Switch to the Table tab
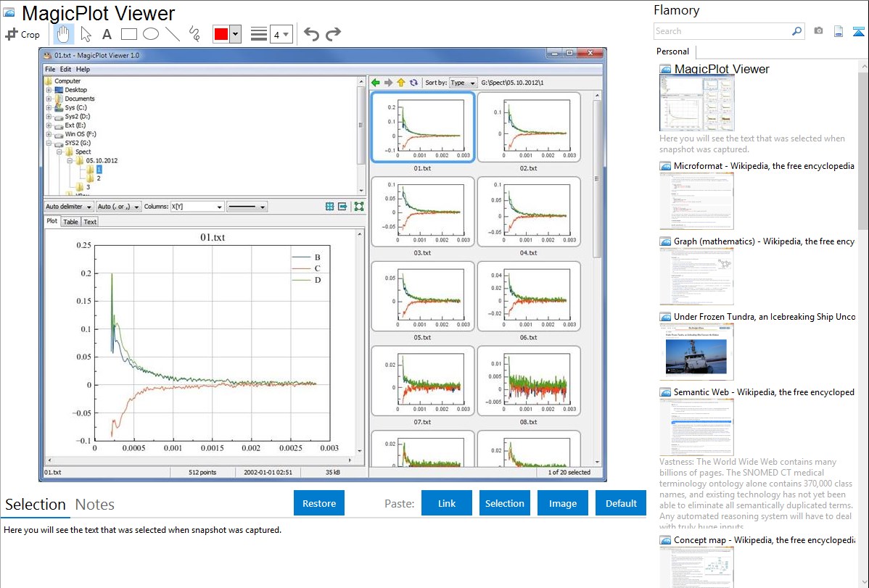869x588 pixels. [70, 222]
